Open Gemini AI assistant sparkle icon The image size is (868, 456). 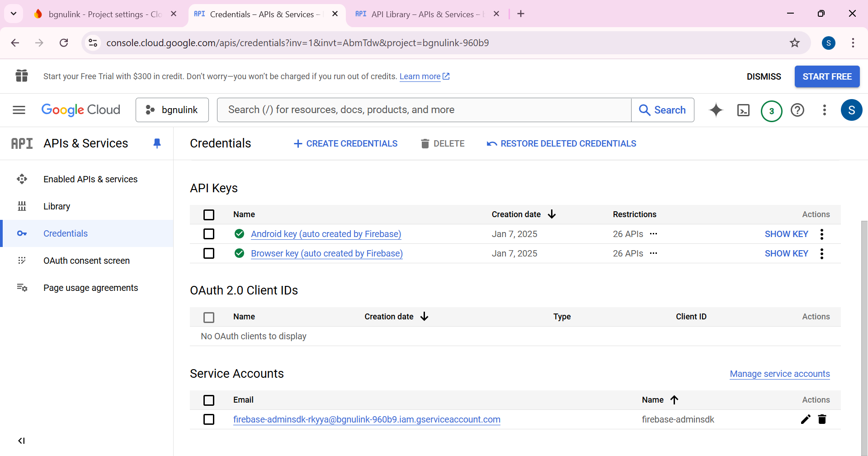click(716, 110)
